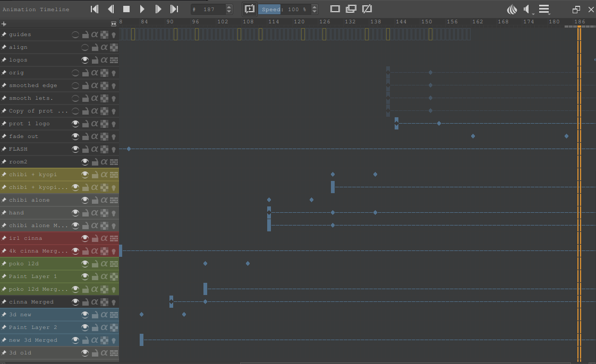
Task: Open the onion skins settings
Action: point(512,9)
